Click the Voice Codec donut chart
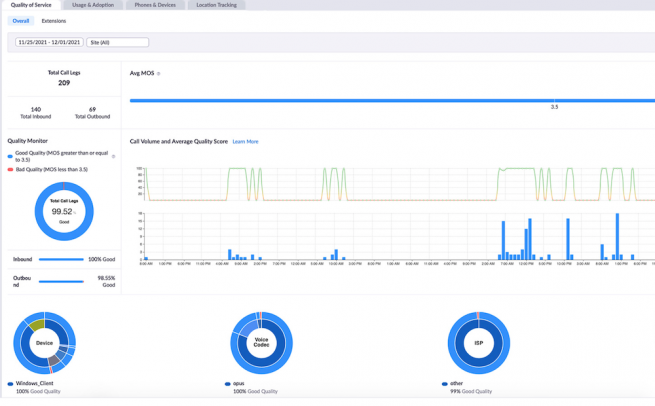The width and height of the screenshot is (655, 406). (261, 343)
